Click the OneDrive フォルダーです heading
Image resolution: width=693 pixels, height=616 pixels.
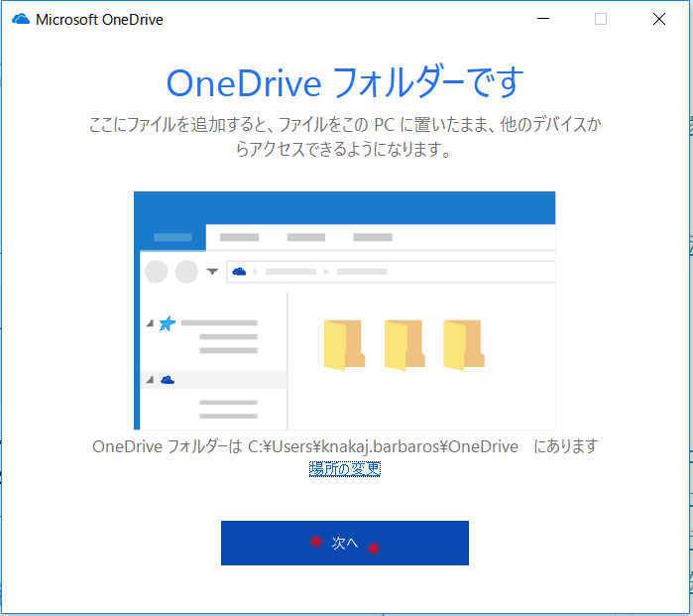pos(345,82)
